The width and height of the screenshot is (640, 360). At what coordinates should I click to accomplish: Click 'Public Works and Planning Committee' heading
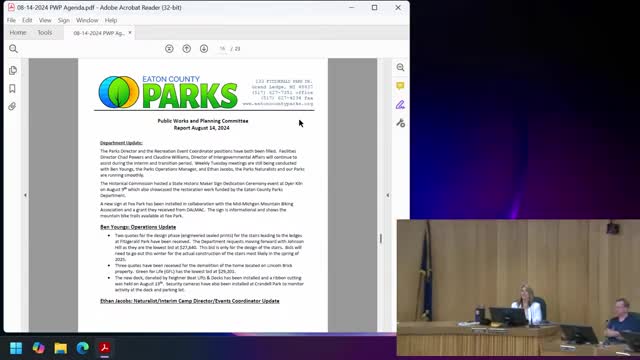[x=203, y=121]
